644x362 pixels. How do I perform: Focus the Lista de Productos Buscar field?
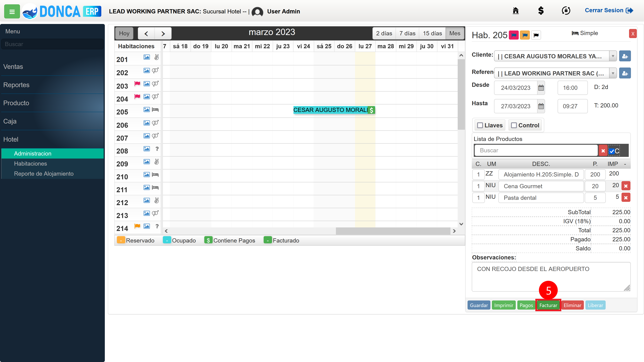click(536, 150)
